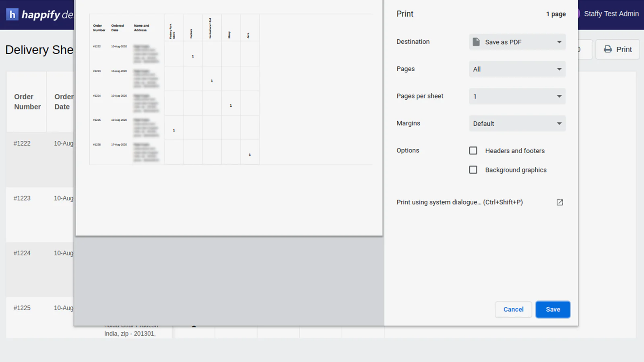644x362 pixels.
Task: Click the print preview page thumbnail
Action: coord(229,117)
